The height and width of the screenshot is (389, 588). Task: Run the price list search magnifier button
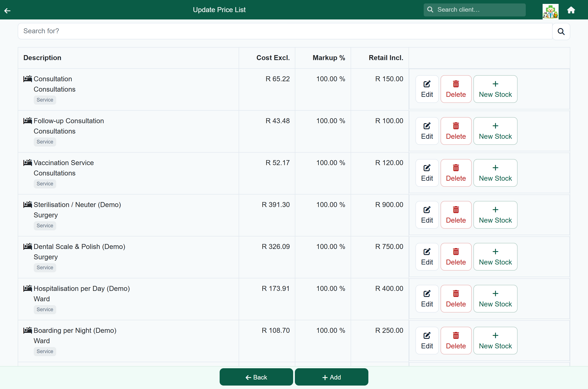coord(561,32)
